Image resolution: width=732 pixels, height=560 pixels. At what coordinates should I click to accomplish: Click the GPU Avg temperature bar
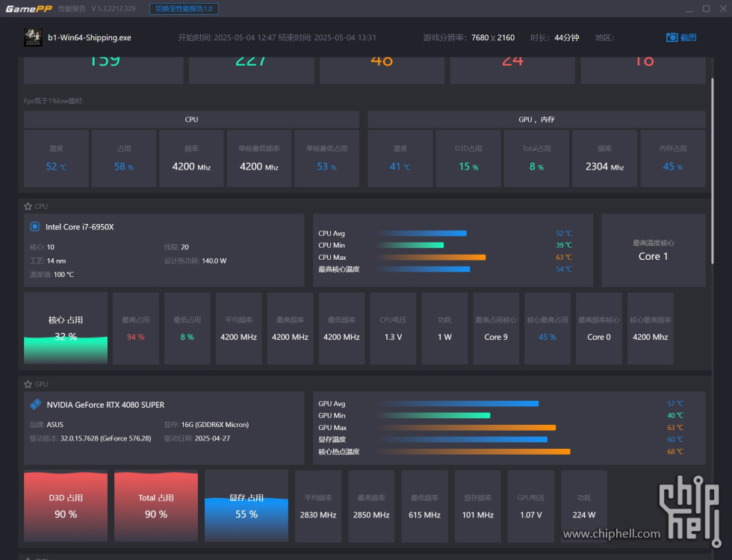(459, 404)
